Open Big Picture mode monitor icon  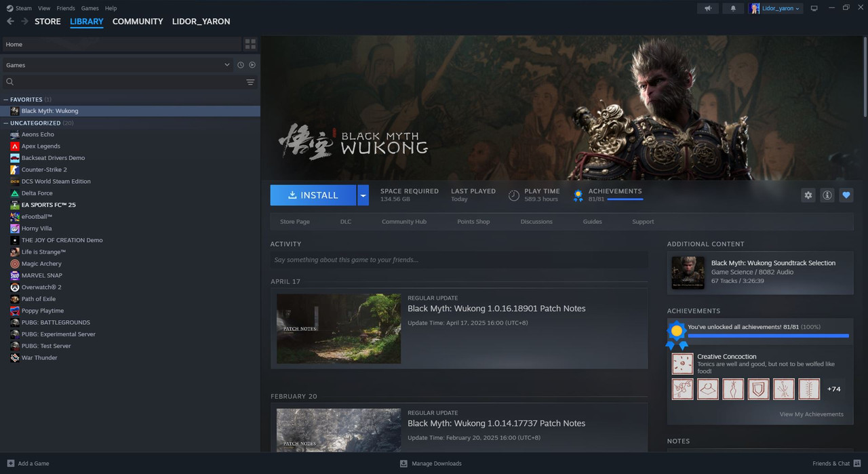(814, 8)
